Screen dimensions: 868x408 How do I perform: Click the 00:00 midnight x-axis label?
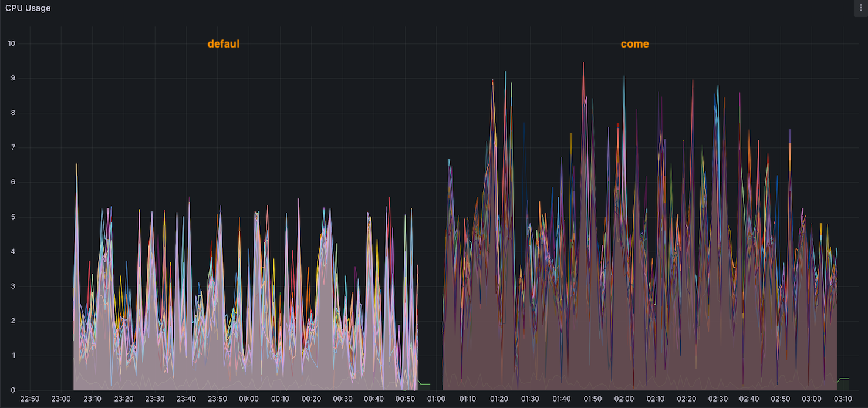(249, 399)
